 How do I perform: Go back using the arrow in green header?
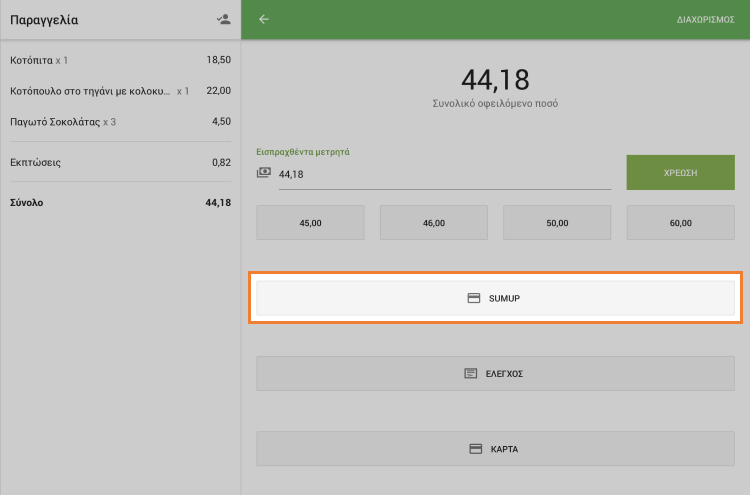[x=264, y=19]
